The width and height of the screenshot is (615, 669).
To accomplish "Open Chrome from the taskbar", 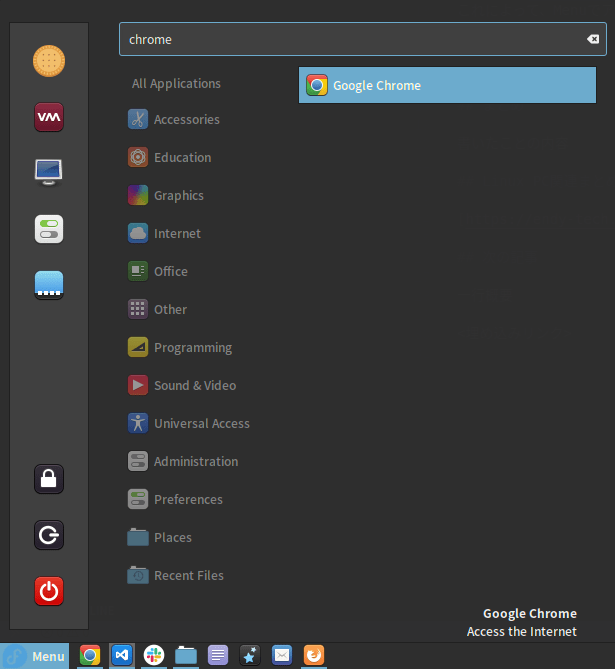I will (x=90, y=655).
